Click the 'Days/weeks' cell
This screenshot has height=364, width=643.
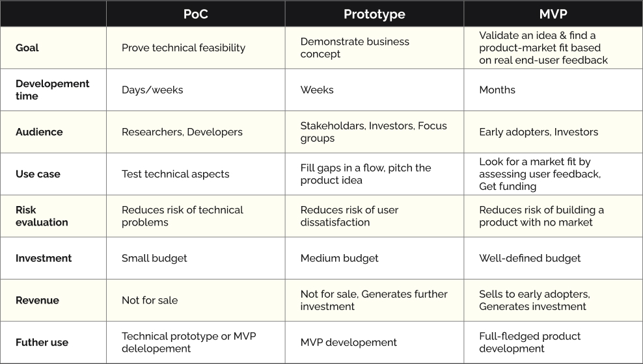click(x=152, y=90)
